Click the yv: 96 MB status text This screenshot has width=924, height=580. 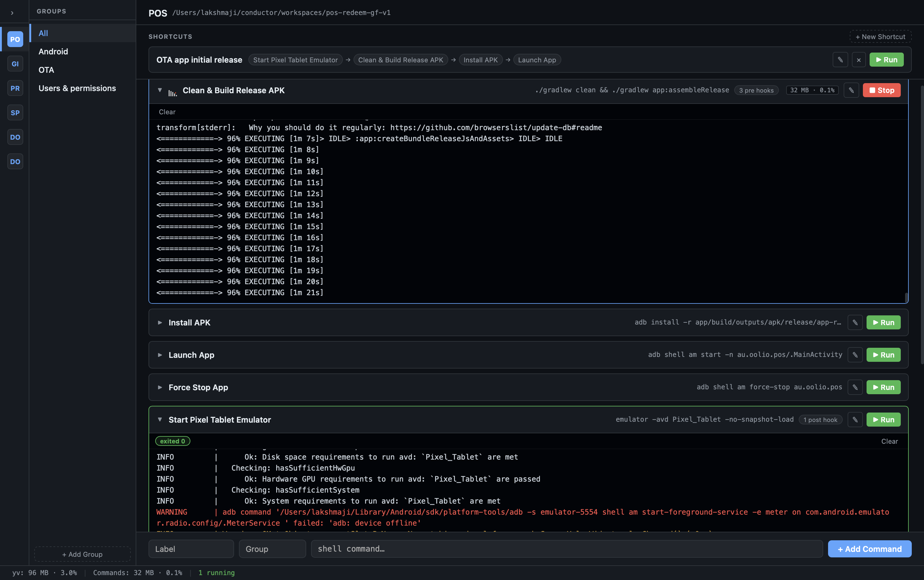(45, 573)
